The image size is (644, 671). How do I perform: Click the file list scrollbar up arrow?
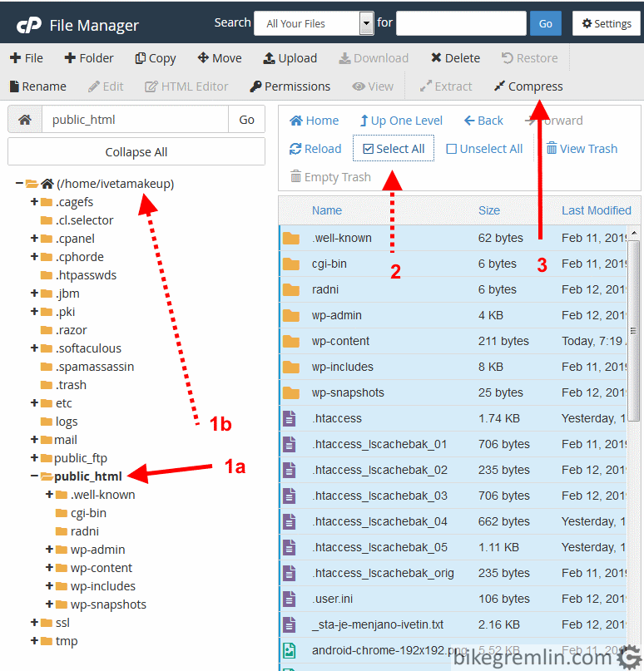pyautogui.click(x=634, y=233)
